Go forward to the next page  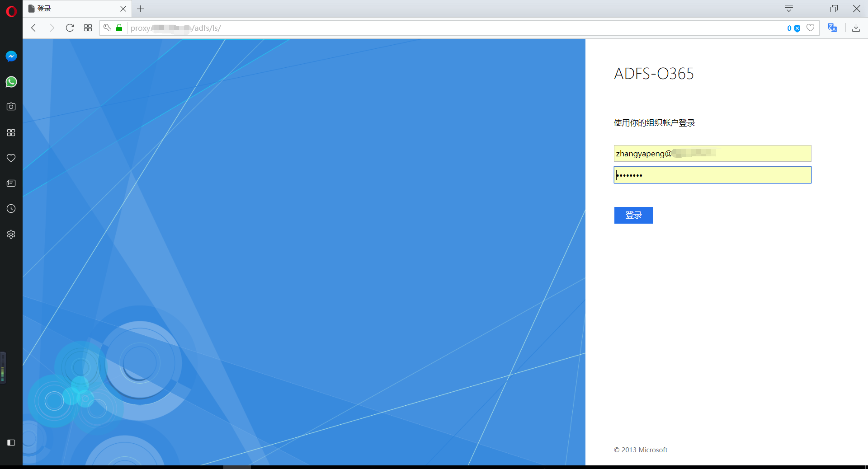point(52,28)
